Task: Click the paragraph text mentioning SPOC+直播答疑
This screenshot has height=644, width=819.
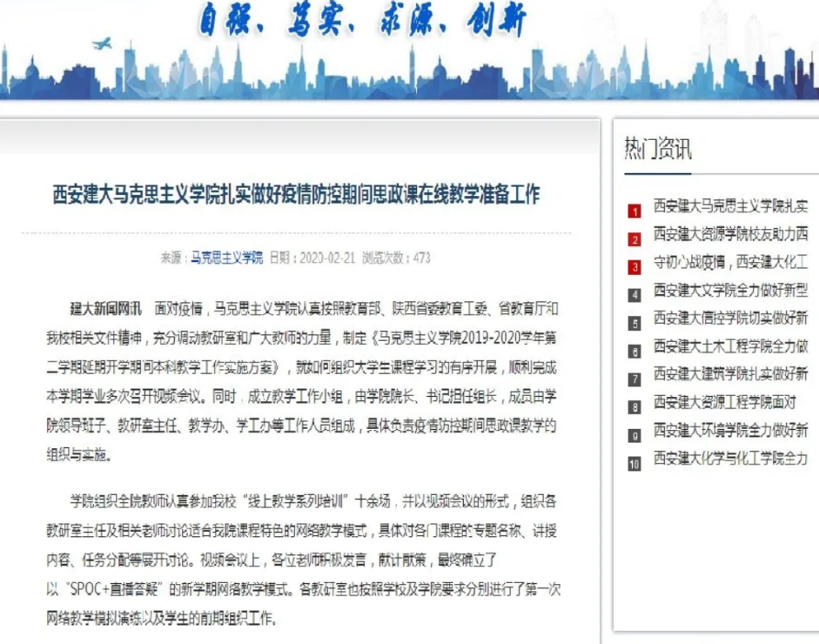Action: point(303,590)
